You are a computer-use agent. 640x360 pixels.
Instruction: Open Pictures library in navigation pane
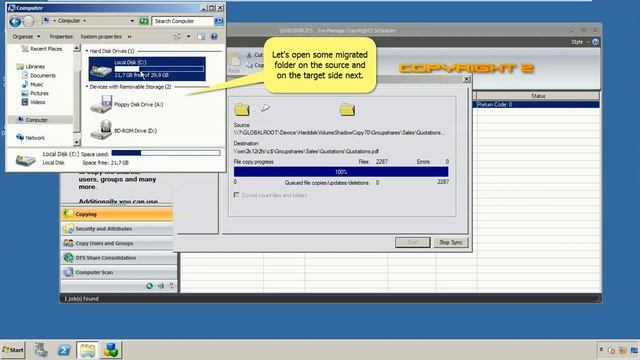[35, 93]
